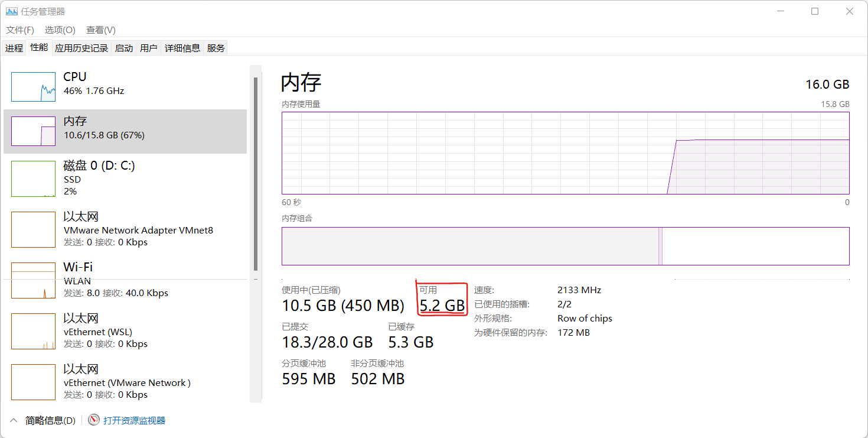
Task: Collapse to summary view with chevron arrow
Action: (x=13, y=420)
